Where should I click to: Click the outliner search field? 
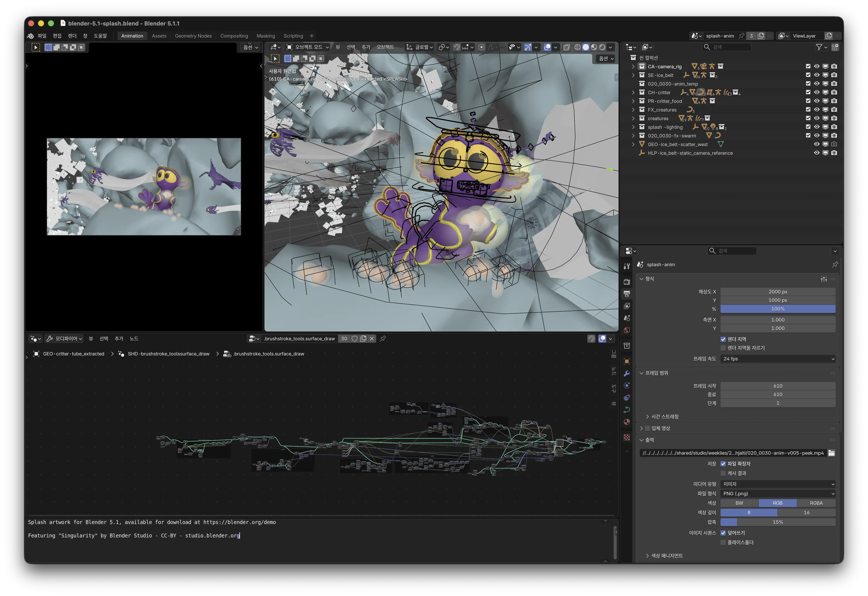click(727, 47)
